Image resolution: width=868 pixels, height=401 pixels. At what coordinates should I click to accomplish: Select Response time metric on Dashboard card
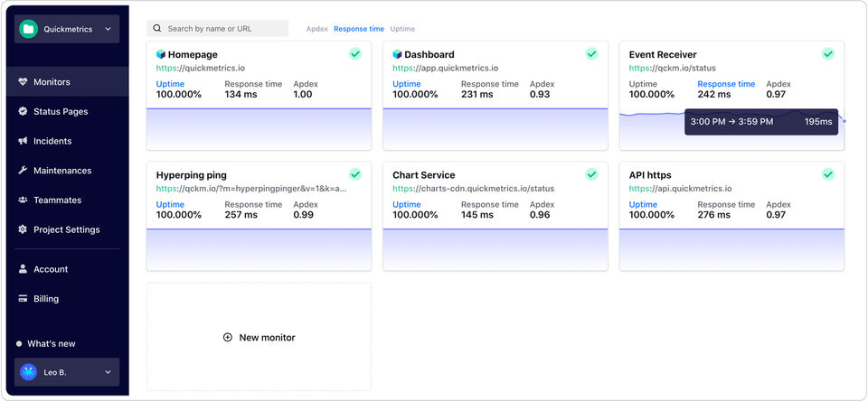490,84
